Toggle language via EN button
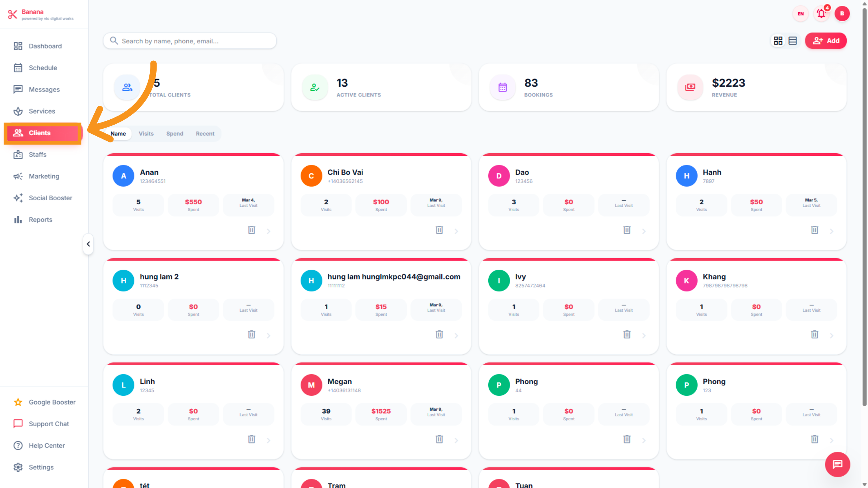The height and width of the screenshot is (488, 868). click(x=800, y=14)
